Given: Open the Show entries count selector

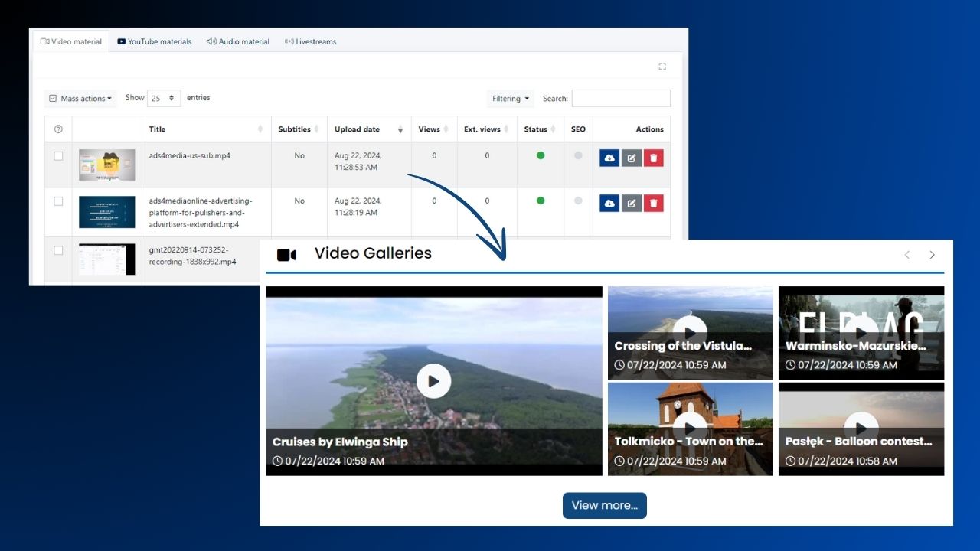Looking at the screenshot, I should 164,98.
